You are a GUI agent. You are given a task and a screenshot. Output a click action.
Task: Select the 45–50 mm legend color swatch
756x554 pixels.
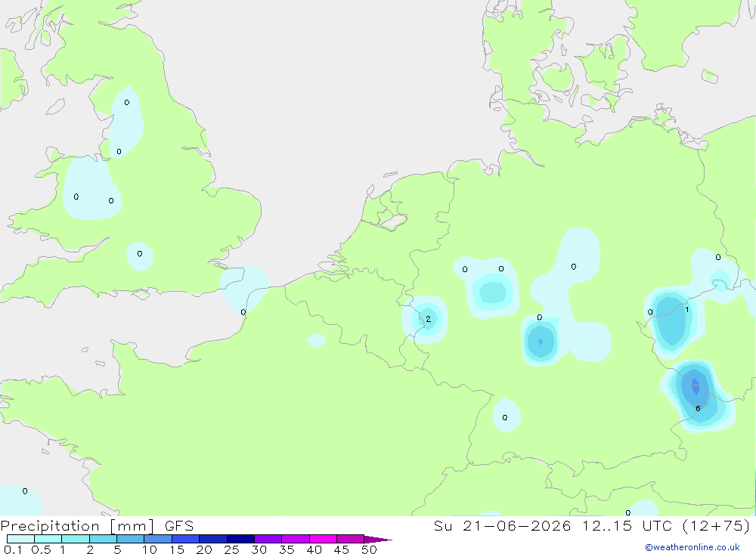[351, 539]
